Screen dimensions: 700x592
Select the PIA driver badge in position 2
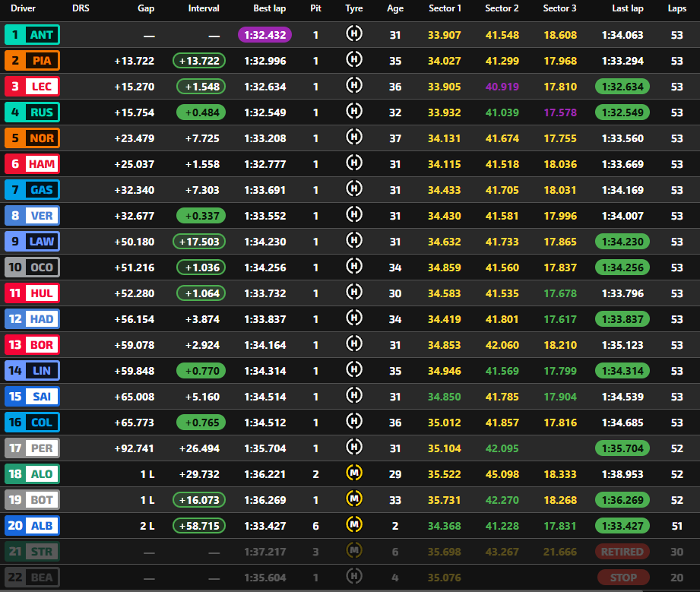(32, 61)
